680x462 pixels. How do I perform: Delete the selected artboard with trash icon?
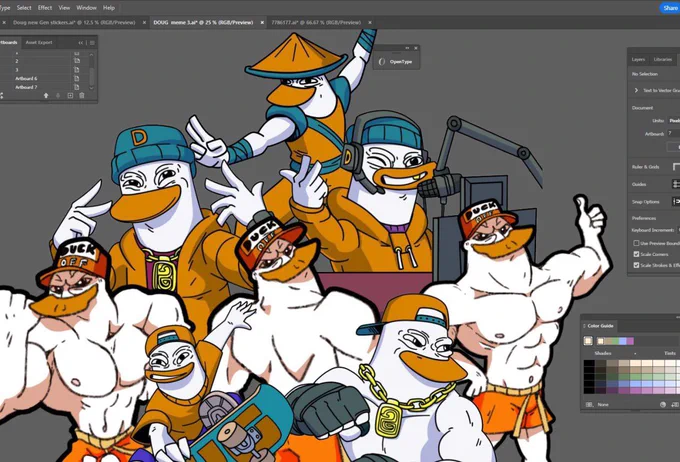(82, 95)
